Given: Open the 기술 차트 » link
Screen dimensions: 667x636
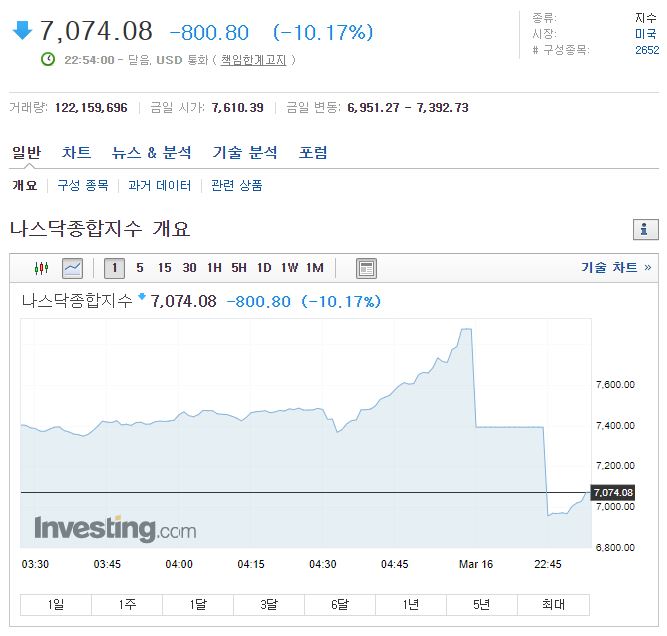Looking at the screenshot, I should 616,268.
